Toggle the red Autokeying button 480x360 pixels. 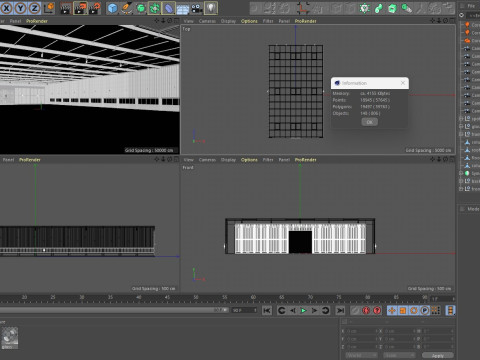click(x=366, y=310)
